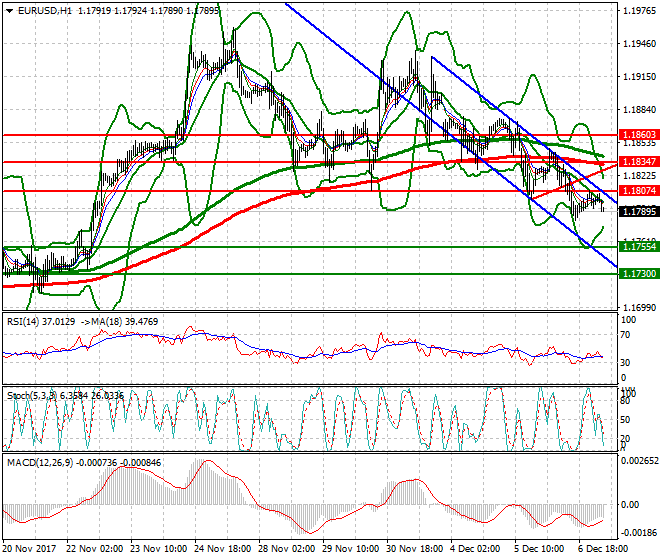
Task: Click the 20 Nov 2017 date label
Action: click(29, 549)
